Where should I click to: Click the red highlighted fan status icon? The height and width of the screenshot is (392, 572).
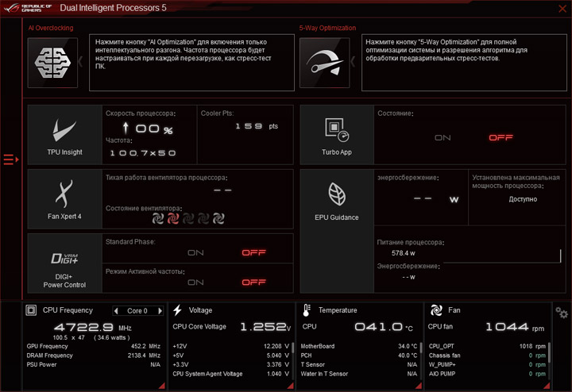[x=173, y=218]
